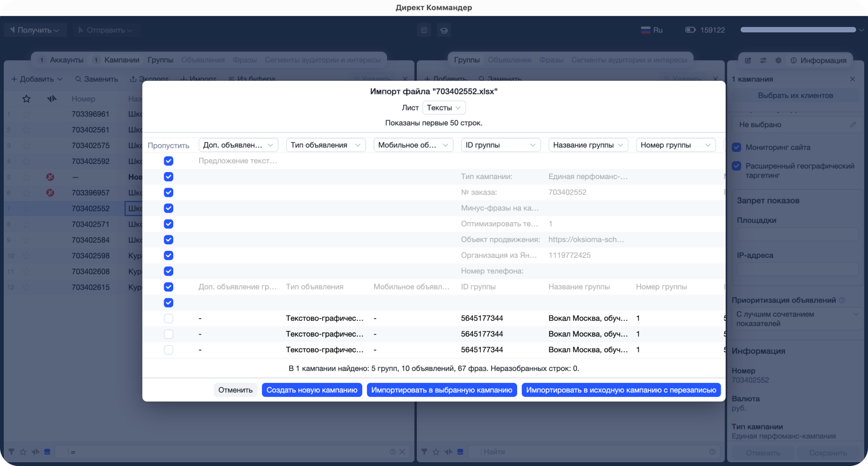This screenshot has width=868, height=466.
Task: Open the sliders tab icon in right panel
Action: (x=763, y=60)
